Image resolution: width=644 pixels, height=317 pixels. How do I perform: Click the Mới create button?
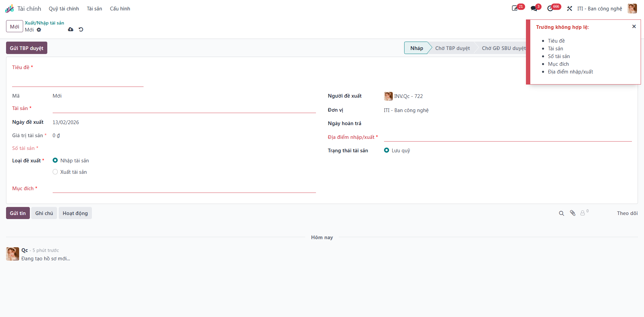point(14,27)
